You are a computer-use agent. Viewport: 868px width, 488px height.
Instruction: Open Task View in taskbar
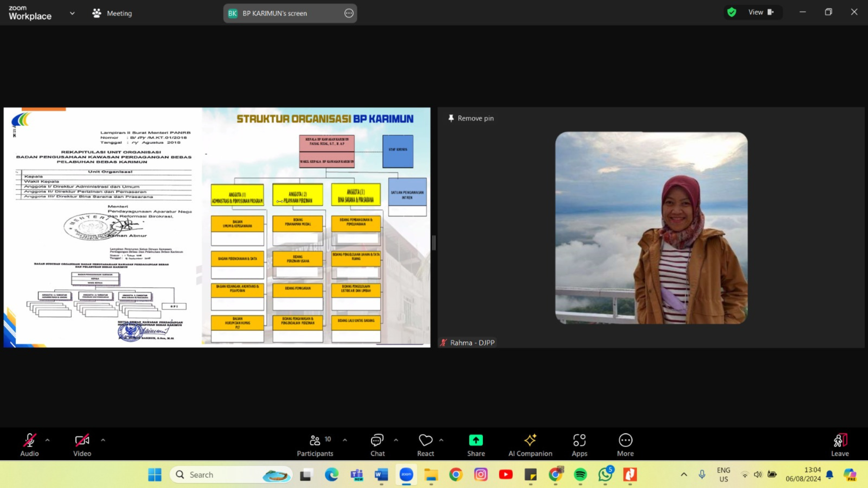(306, 474)
